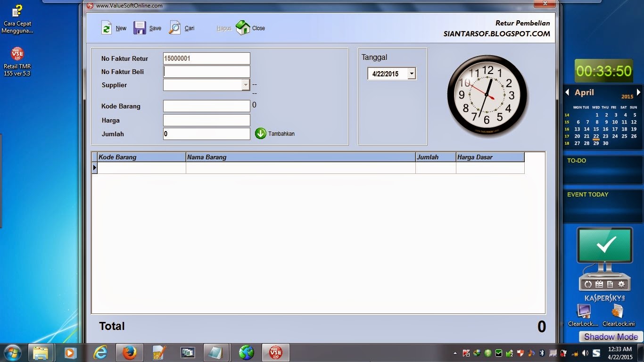
Task: Click the Jumlah column header in grid
Action: (436, 157)
